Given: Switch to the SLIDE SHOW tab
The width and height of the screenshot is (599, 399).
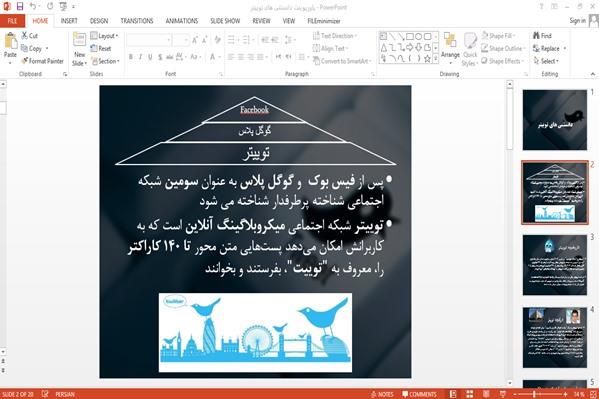Looking at the screenshot, I should coord(225,21).
